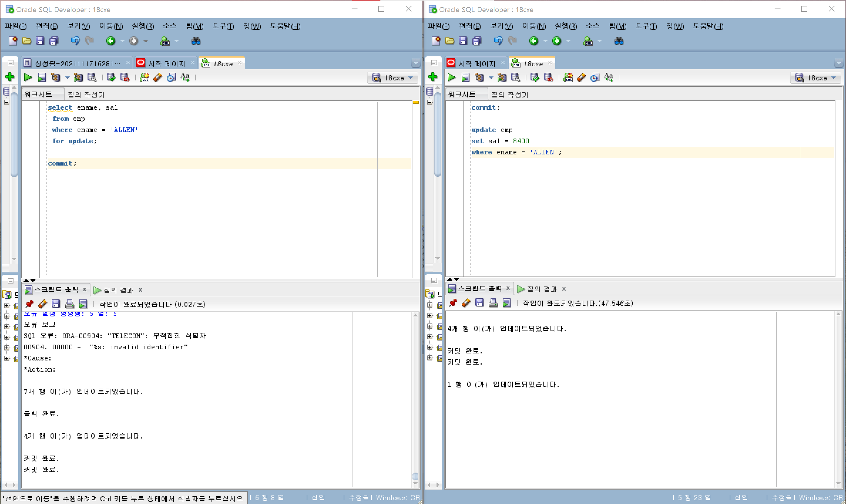Open 도구(T) menu in left window

[x=223, y=26]
